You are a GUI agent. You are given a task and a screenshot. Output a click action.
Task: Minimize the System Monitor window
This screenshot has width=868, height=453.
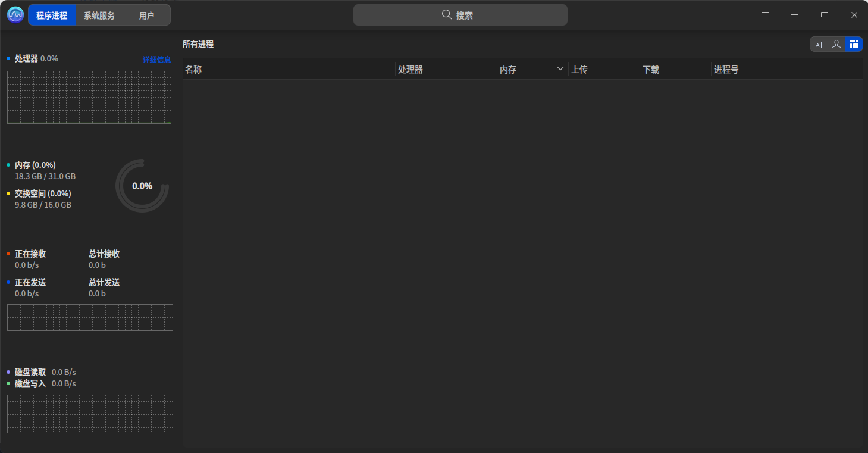click(795, 15)
